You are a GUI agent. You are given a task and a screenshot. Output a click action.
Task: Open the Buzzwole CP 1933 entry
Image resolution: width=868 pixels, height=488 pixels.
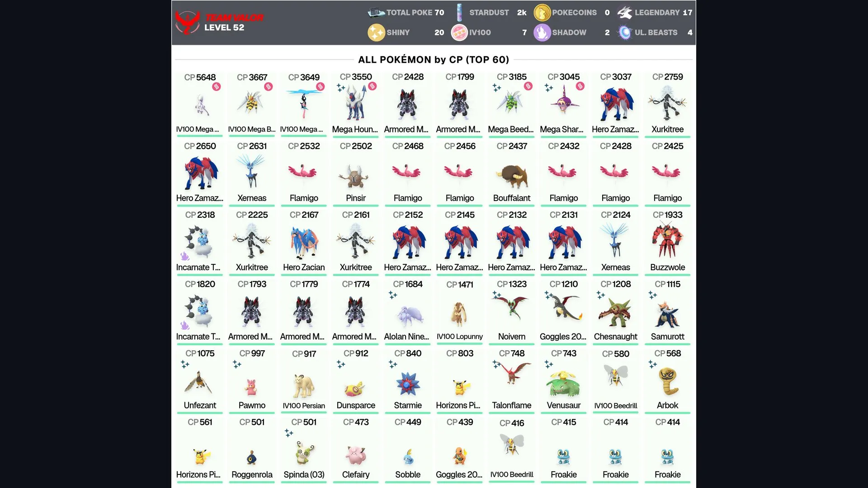668,243
